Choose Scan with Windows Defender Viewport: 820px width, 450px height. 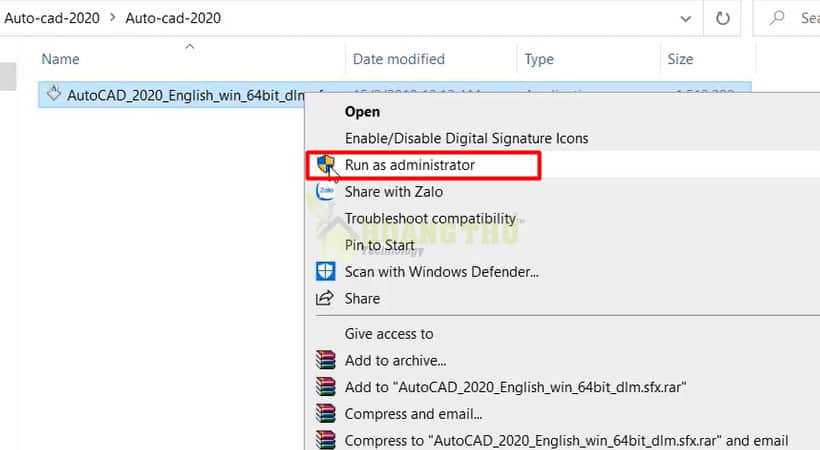(x=441, y=272)
